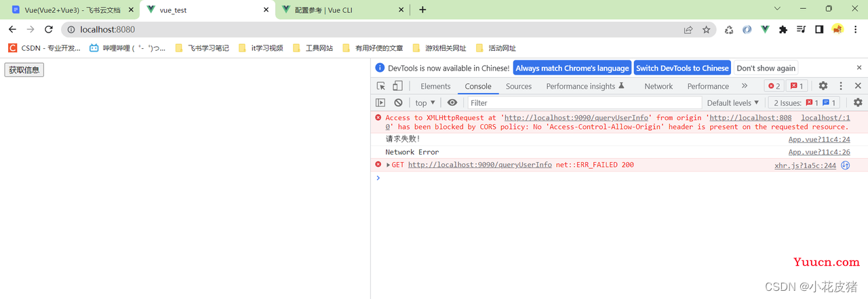The height and width of the screenshot is (299, 868).
Task: Open the 活动网址 bookmark folder
Action: tap(496, 48)
